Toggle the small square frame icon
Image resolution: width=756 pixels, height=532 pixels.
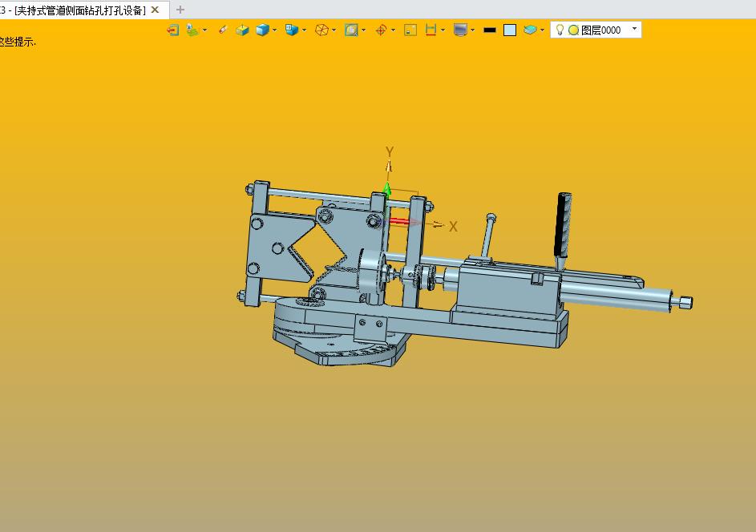coord(410,30)
